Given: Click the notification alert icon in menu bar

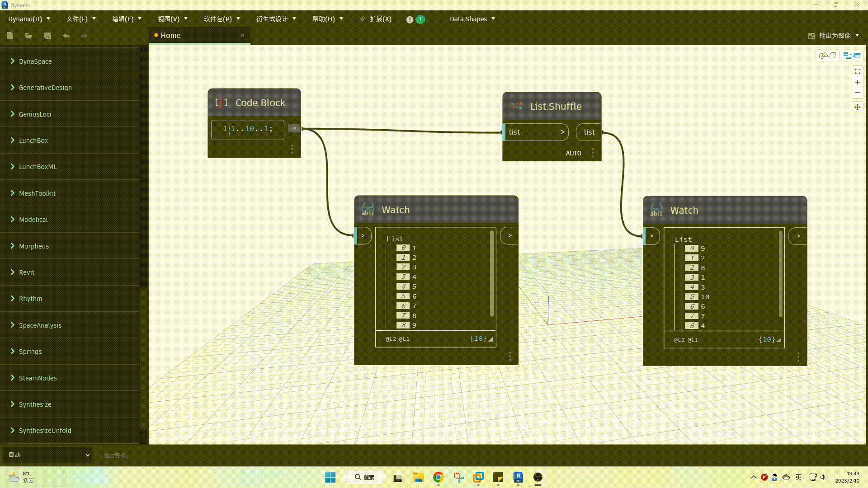Looking at the screenshot, I should (x=410, y=19).
